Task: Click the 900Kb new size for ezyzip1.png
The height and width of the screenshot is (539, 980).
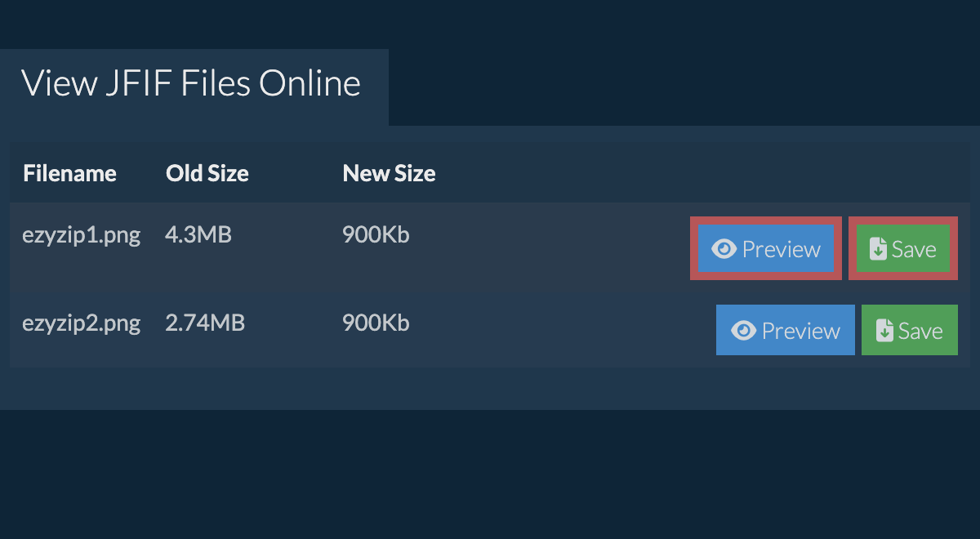Action: (x=376, y=235)
